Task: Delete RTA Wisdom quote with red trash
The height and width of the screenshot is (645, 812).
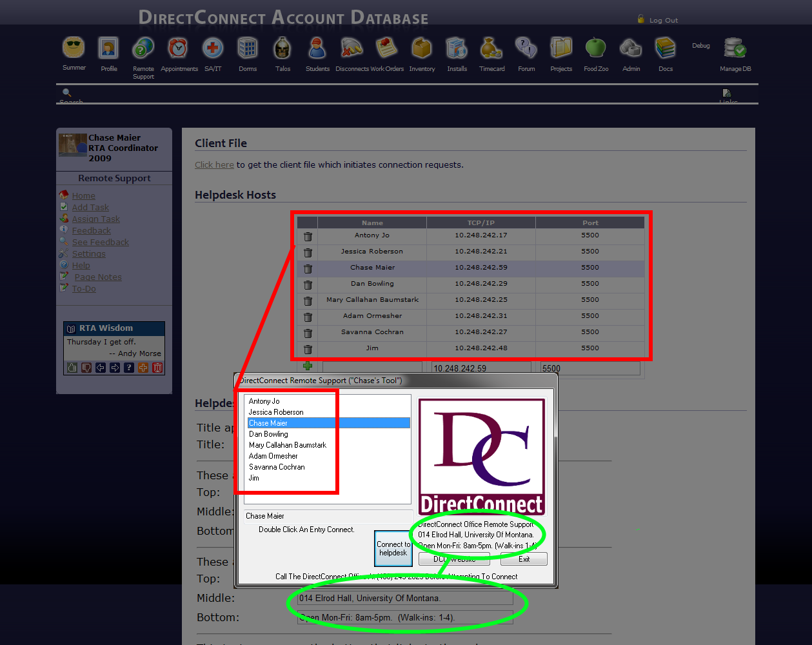Action: 157,368
